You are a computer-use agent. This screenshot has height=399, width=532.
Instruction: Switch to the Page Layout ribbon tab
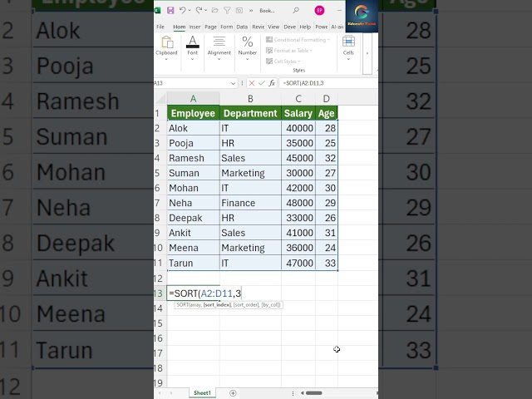coord(210,27)
